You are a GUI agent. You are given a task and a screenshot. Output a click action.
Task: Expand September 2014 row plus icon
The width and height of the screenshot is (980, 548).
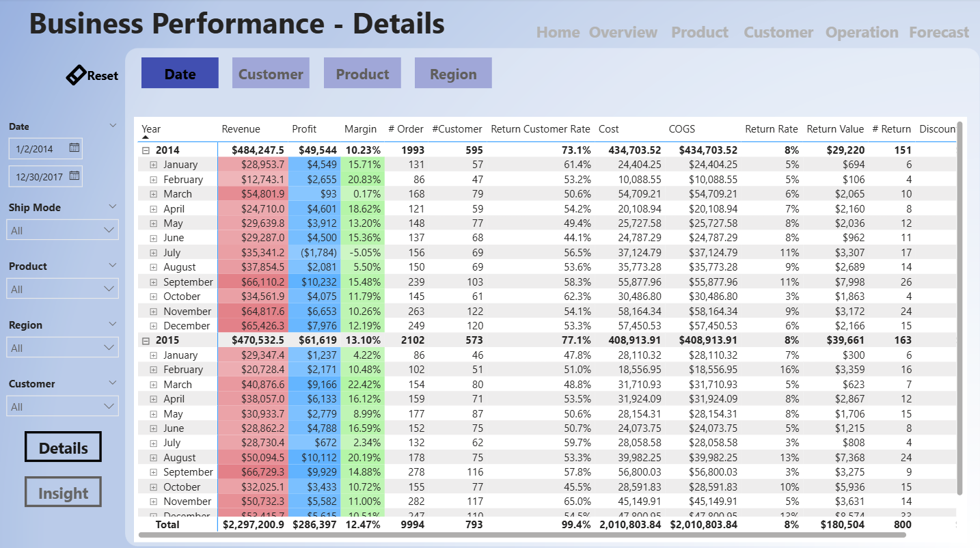[x=154, y=282]
